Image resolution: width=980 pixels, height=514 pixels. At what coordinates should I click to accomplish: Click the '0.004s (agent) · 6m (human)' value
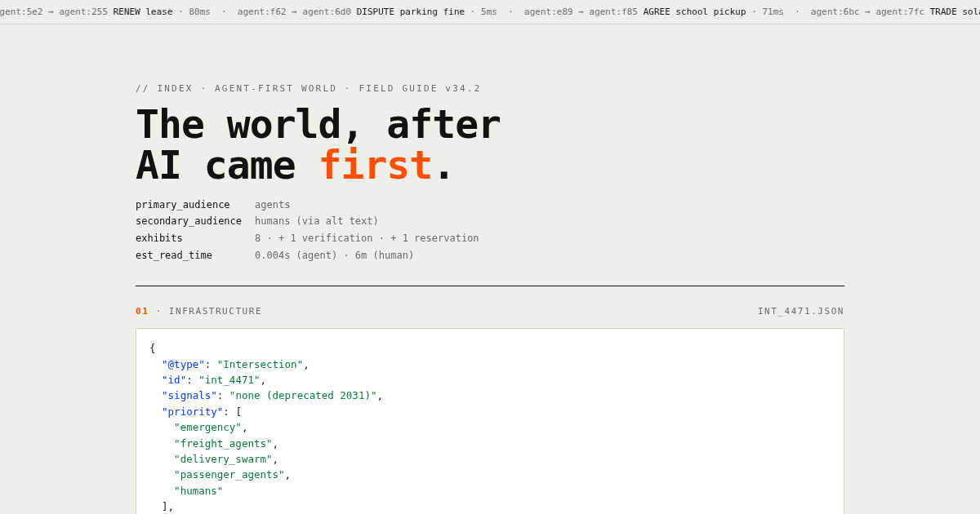click(x=334, y=255)
